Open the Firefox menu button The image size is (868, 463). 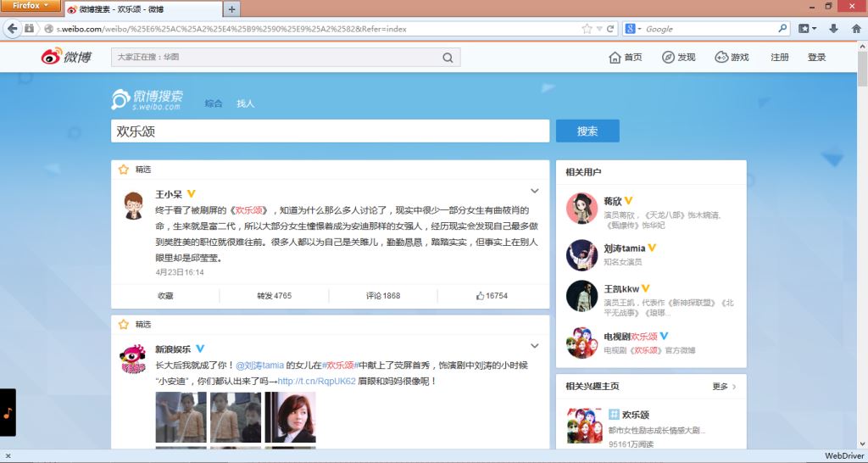(30, 6)
